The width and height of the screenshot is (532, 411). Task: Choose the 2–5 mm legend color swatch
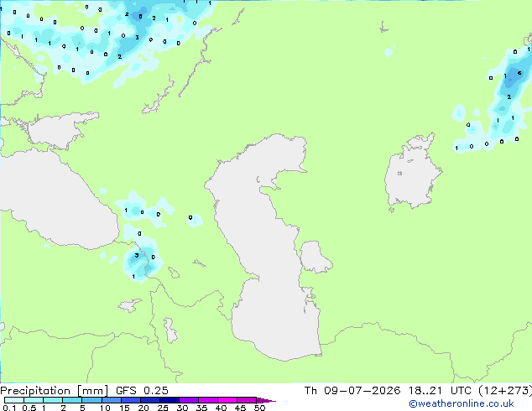tap(72, 400)
